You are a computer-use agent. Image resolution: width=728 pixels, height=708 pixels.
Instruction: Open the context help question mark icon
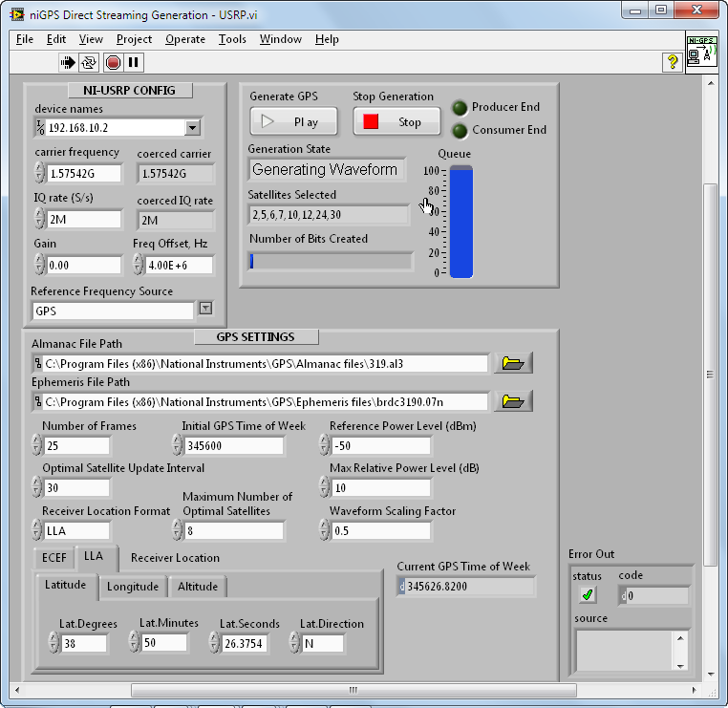point(672,62)
